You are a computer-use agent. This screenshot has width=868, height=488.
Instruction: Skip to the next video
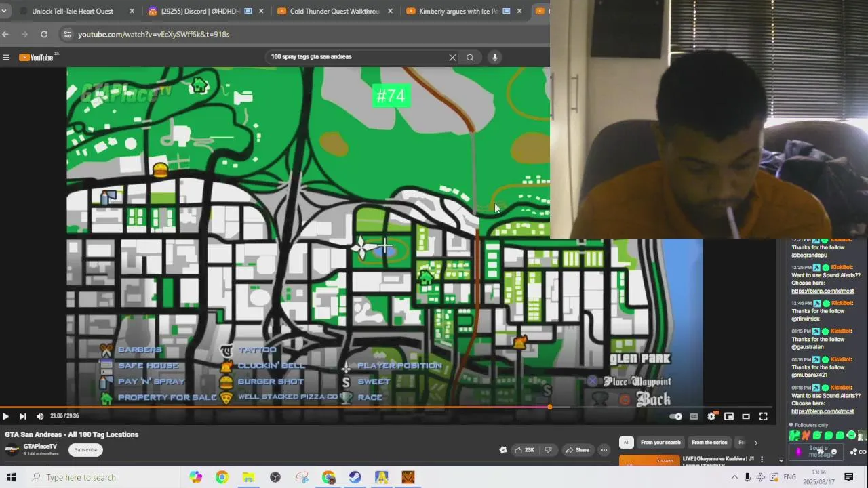(x=22, y=416)
